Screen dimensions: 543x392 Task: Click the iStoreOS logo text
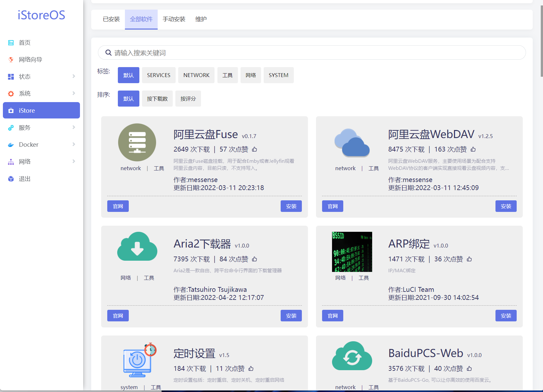[41, 15]
